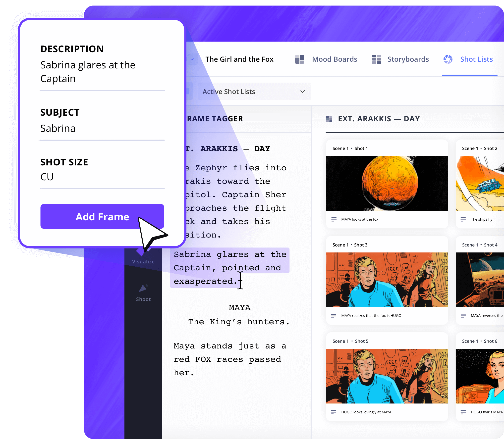Click 'HUGO looks lovingly at MAYA' caption
Screen dimensions: 504x439
point(366,412)
